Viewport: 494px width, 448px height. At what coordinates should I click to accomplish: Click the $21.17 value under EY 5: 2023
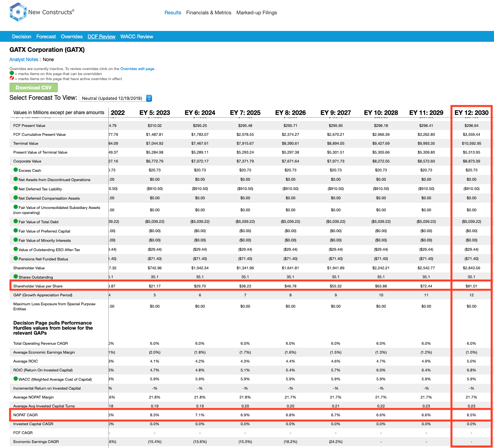[x=155, y=286]
